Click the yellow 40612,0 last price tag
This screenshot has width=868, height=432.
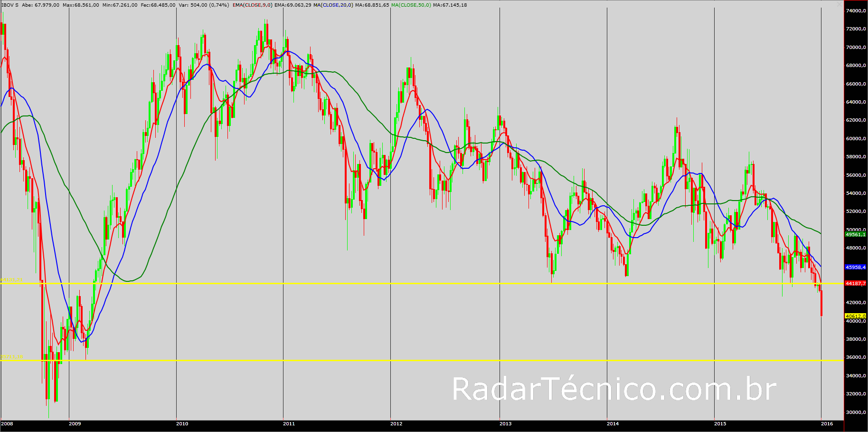tap(856, 316)
